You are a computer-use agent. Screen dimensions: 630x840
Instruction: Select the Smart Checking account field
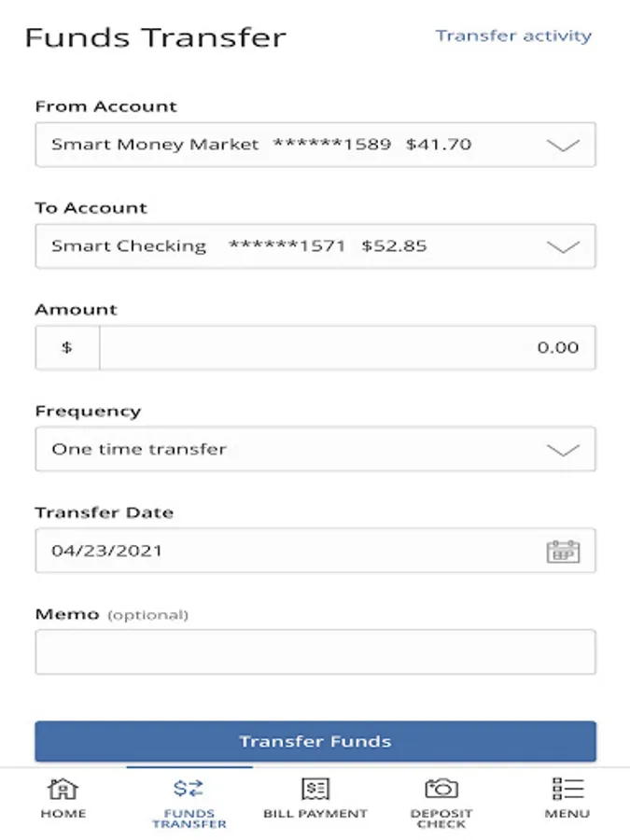click(315, 245)
